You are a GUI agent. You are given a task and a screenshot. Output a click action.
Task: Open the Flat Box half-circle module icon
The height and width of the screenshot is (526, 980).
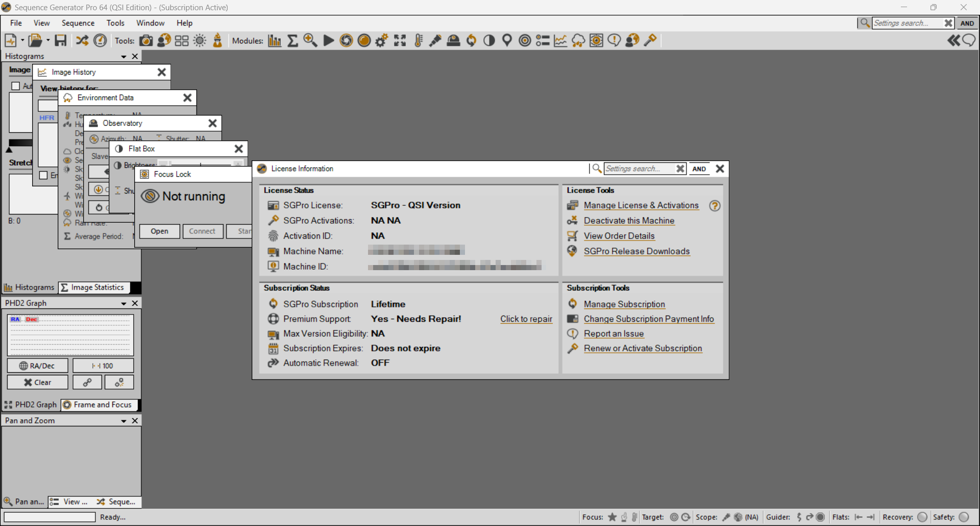[x=489, y=40]
